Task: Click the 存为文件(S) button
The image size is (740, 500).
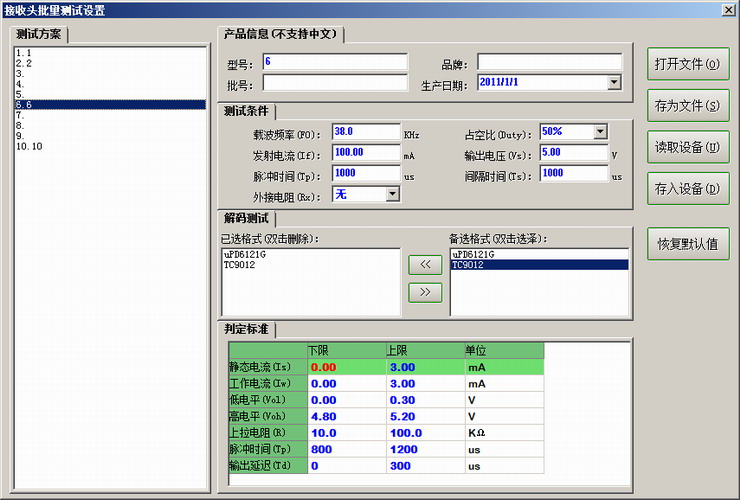Action: click(687, 105)
